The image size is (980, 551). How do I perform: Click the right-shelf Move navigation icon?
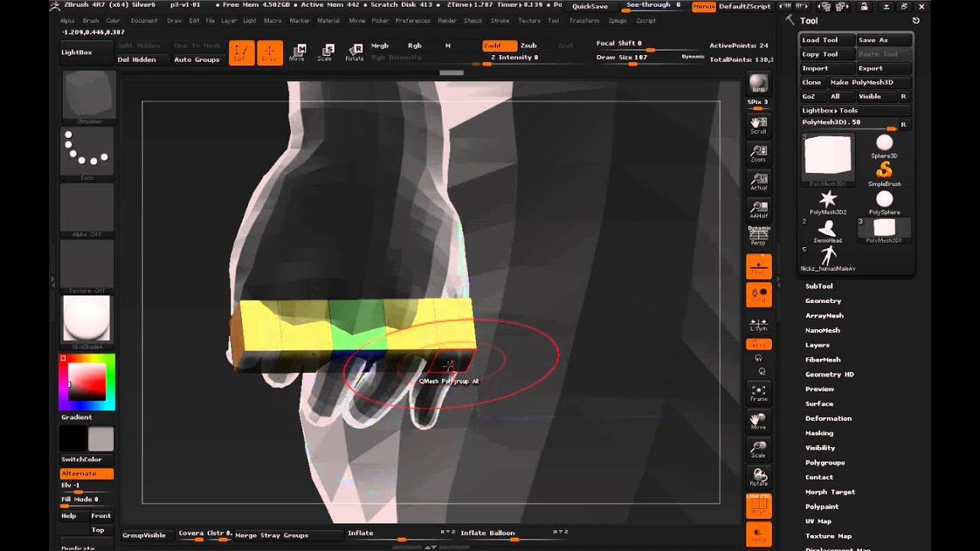coord(759,421)
